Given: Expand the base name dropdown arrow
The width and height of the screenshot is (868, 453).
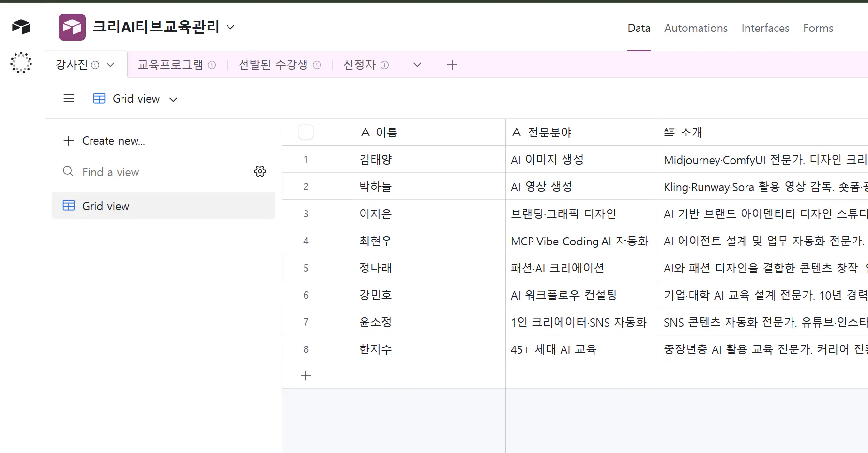Looking at the screenshot, I should point(231,27).
